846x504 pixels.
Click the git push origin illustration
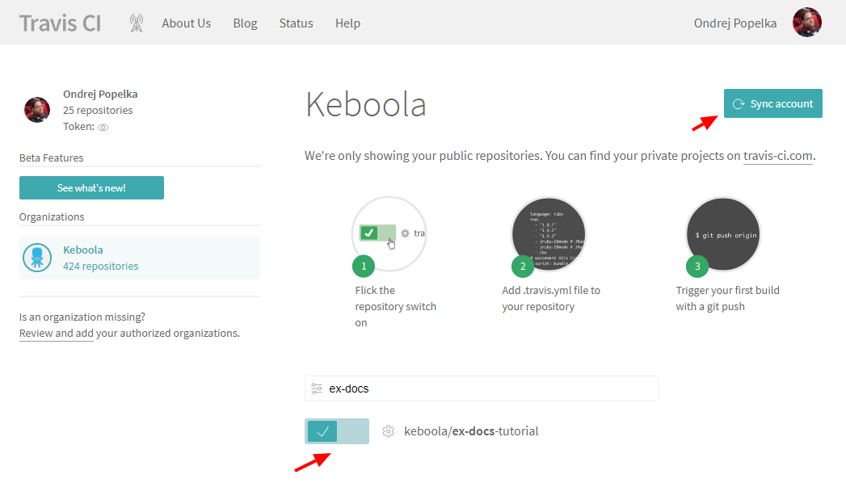723,234
